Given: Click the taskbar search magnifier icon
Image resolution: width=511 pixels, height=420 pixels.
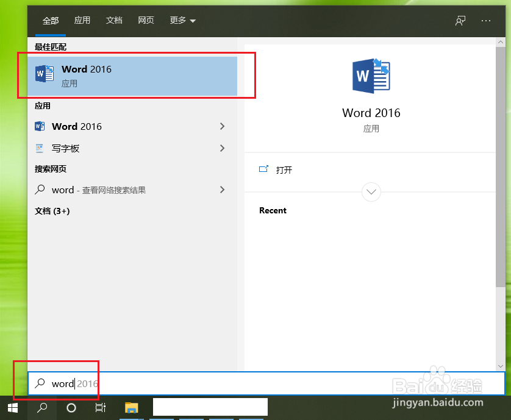Looking at the screenshot, I should point(42,408).
